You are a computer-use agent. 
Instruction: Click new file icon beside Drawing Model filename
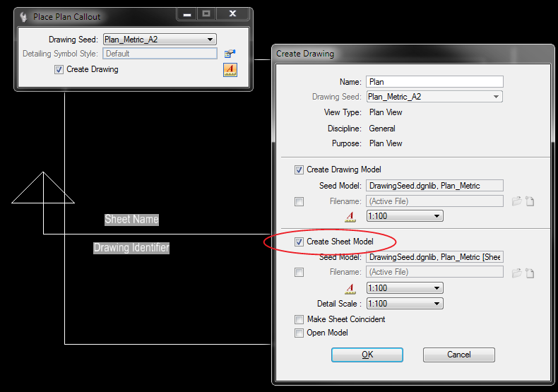[530, 201]
